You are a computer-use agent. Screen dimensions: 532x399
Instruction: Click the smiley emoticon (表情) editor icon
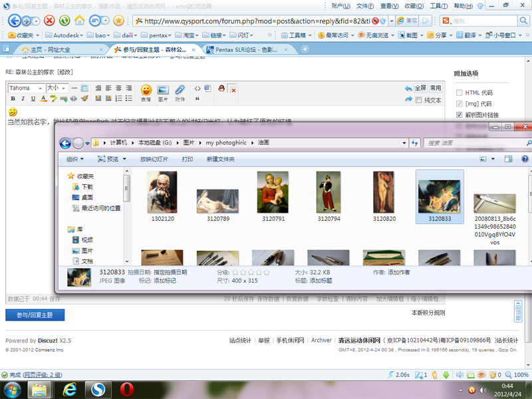click(146, 90)
